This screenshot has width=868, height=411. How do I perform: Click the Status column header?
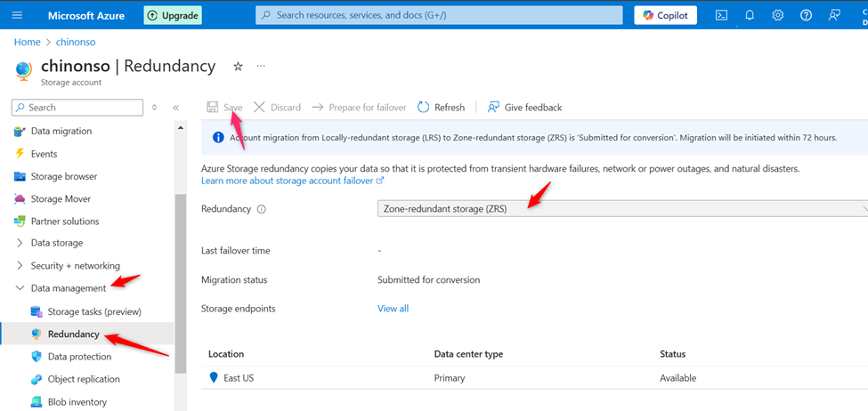tap(673, 354)
